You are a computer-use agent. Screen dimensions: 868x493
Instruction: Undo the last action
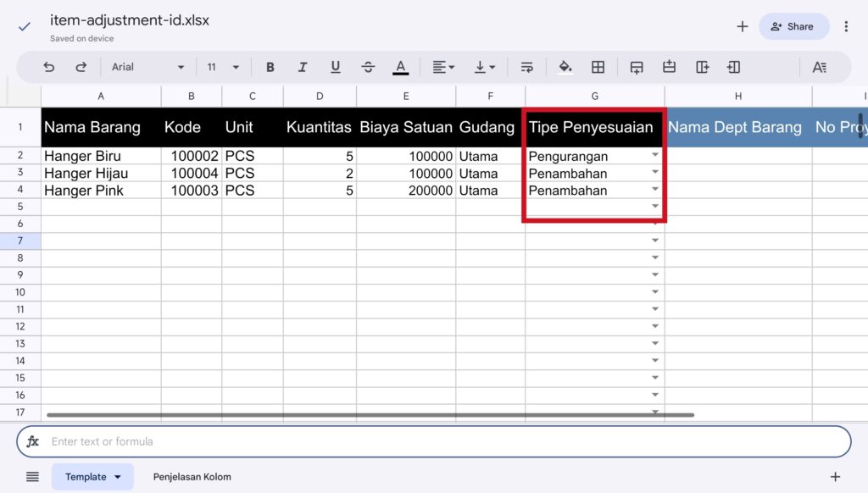(48, 67)
